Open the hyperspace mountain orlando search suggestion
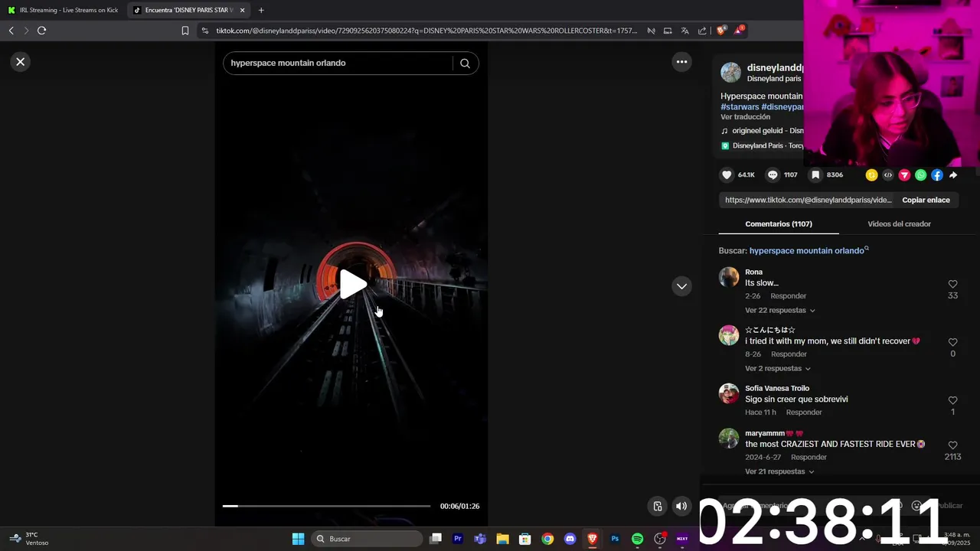980x551 pixels. (807, 250)
